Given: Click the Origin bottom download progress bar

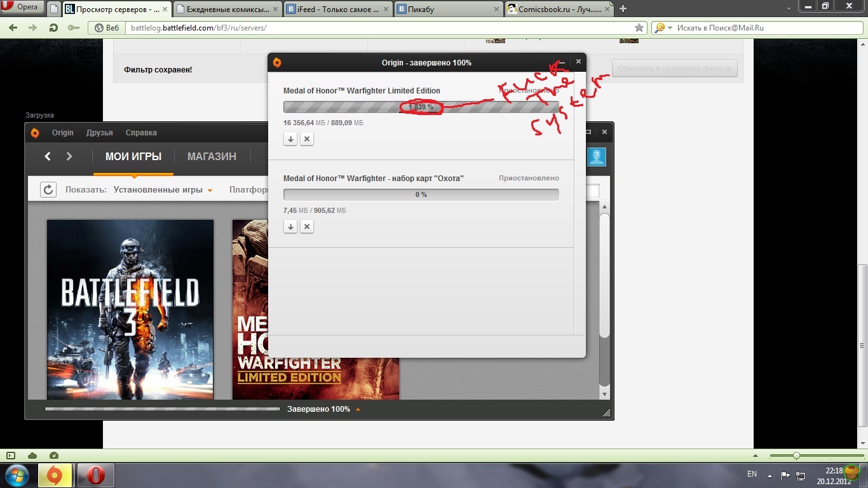Looking at the screenshot, I should click(x=163, y=409).
